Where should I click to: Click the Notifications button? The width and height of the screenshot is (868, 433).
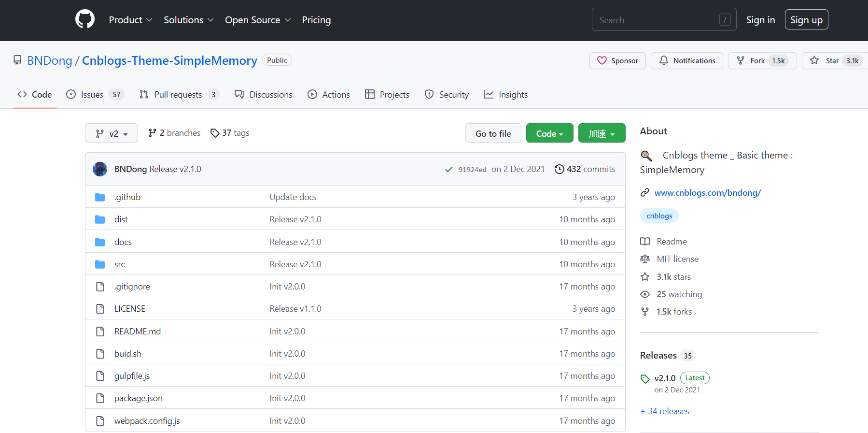(686, 60)
